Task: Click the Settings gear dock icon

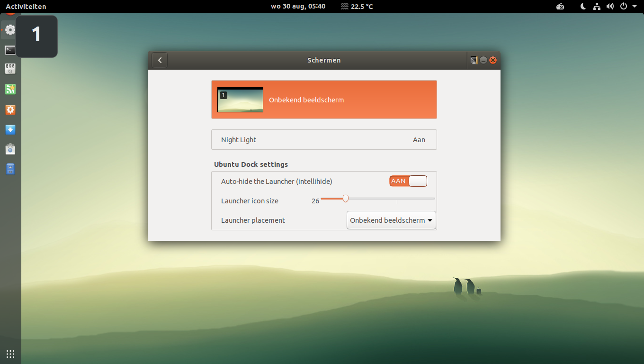Action: (10, 30)
